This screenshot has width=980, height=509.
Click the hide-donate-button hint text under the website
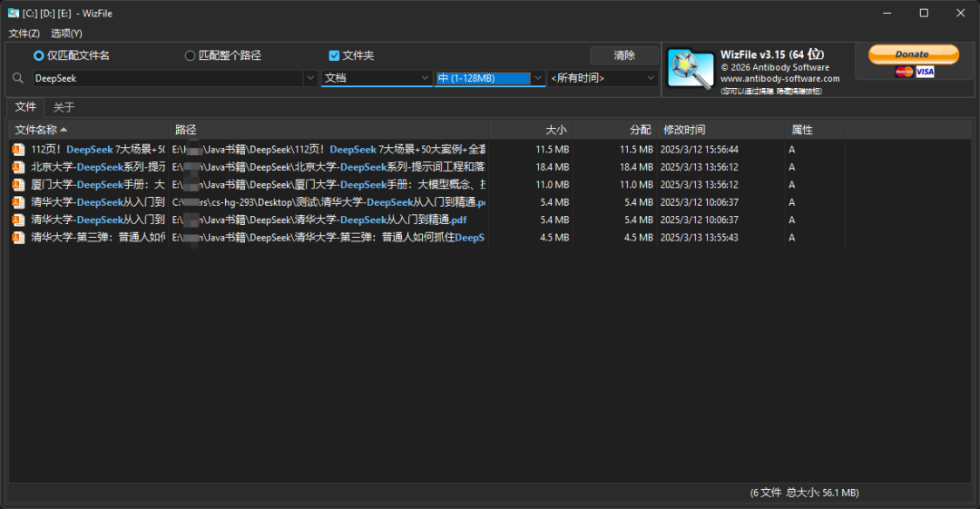771,92
